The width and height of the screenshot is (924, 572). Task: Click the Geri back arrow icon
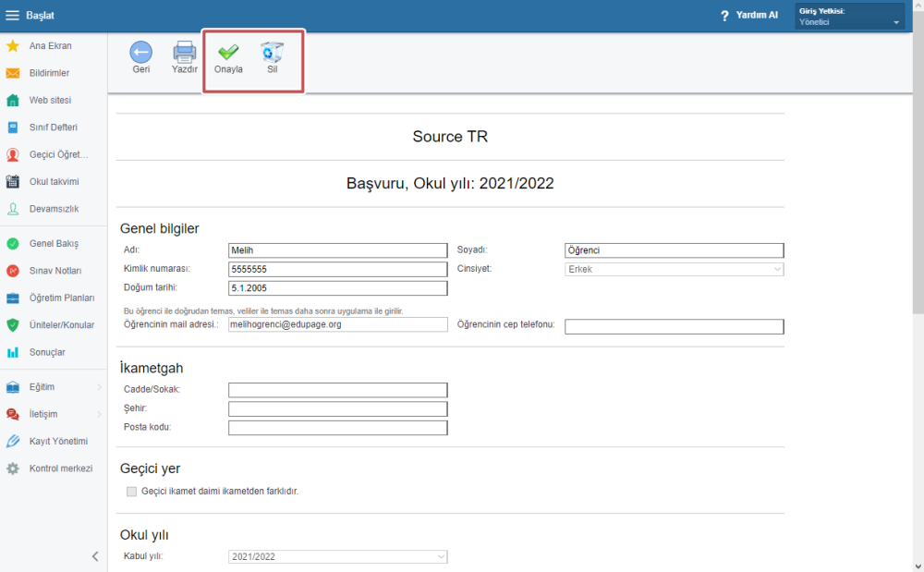click(140, 53)
